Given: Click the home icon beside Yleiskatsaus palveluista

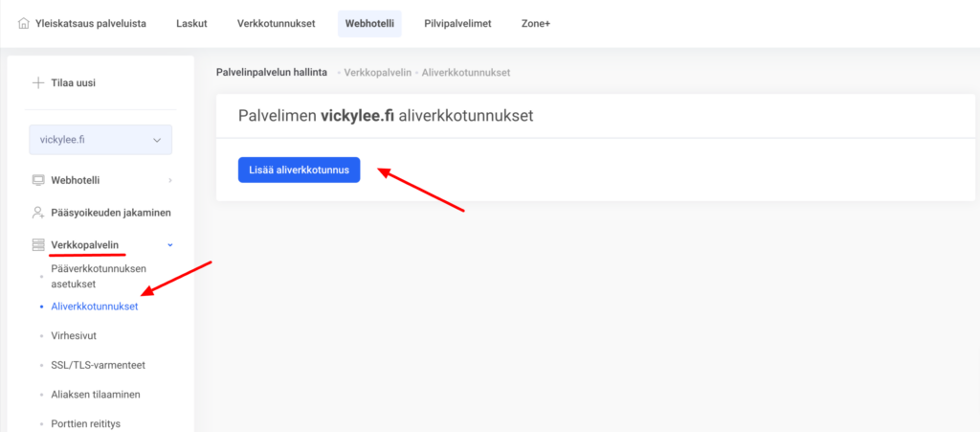Looking at the screenshot, I should click(x=24, y=24).
